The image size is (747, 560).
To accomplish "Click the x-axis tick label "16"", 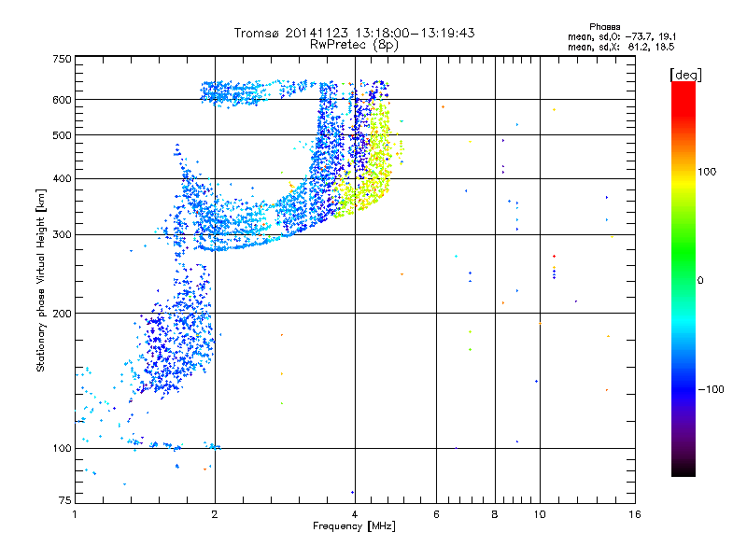I will point(635,514).
